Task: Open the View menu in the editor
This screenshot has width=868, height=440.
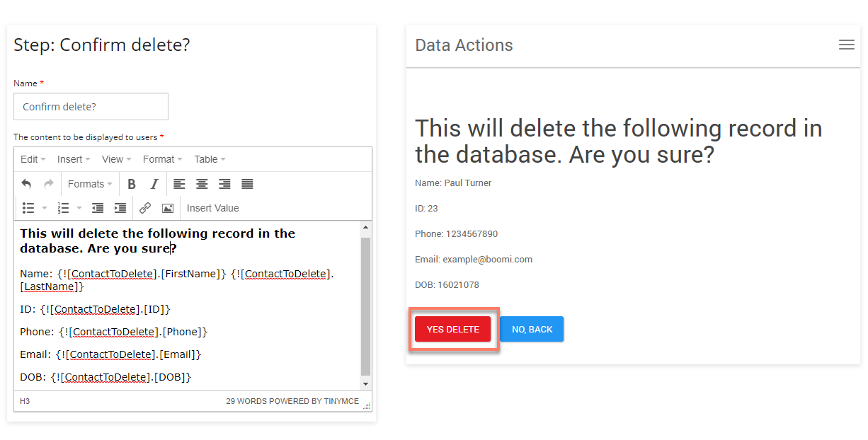Action: click(117, 159)
